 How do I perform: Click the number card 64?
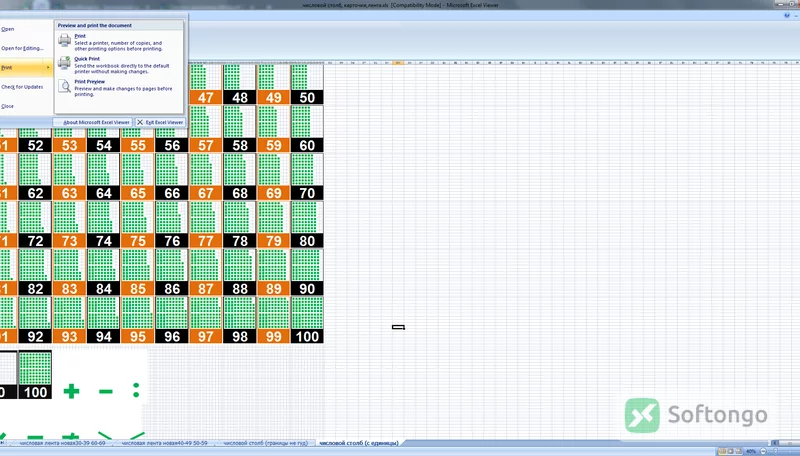(x=104, y=177)
